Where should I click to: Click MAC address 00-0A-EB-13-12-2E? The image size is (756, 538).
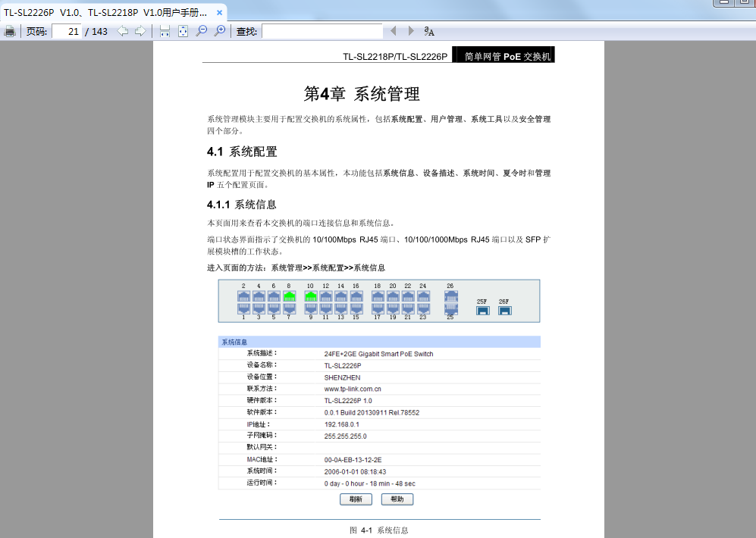coord(353,459)
